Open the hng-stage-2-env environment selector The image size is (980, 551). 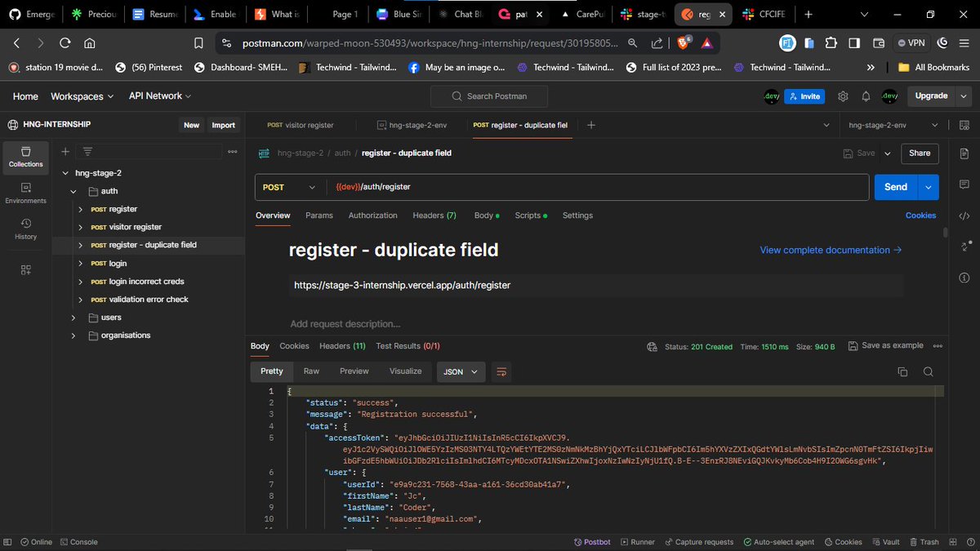click(x=893, y=125)
